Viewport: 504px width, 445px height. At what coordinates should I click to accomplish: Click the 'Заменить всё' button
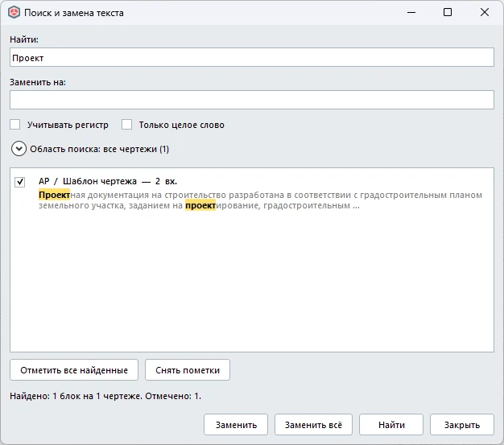[313, 425]
